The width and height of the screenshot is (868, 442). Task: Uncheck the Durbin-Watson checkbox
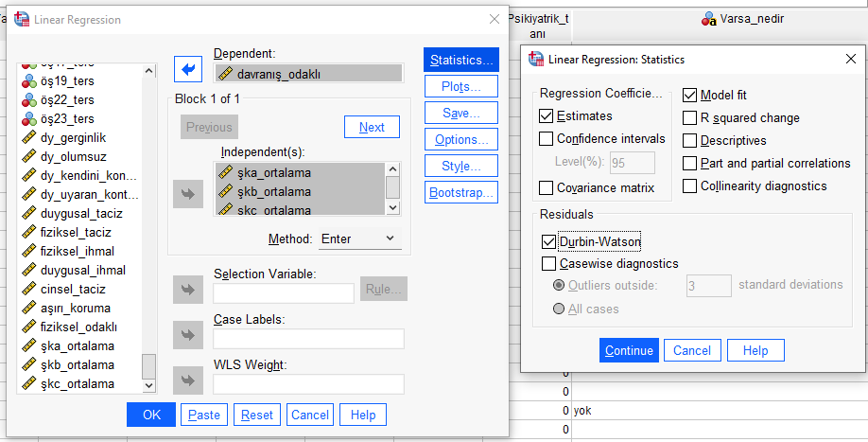549,241
